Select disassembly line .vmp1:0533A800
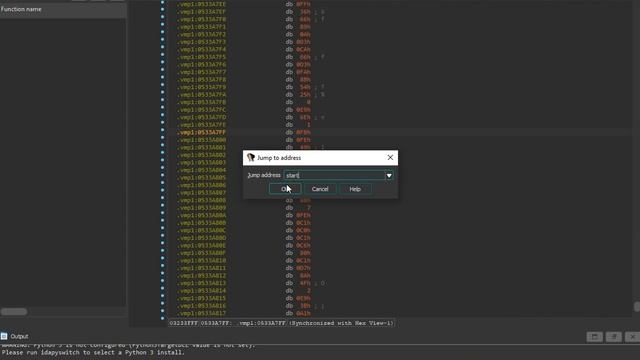 coord(202,140)
